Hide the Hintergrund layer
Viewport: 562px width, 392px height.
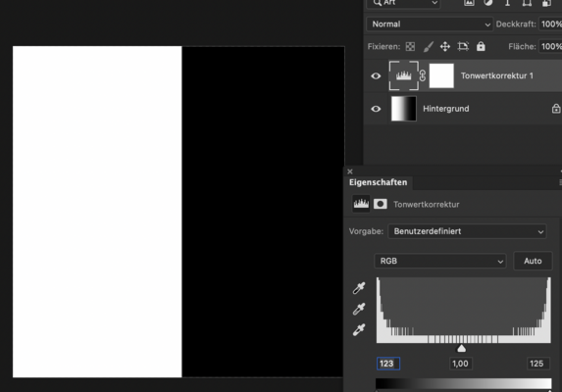coord(376,109)
